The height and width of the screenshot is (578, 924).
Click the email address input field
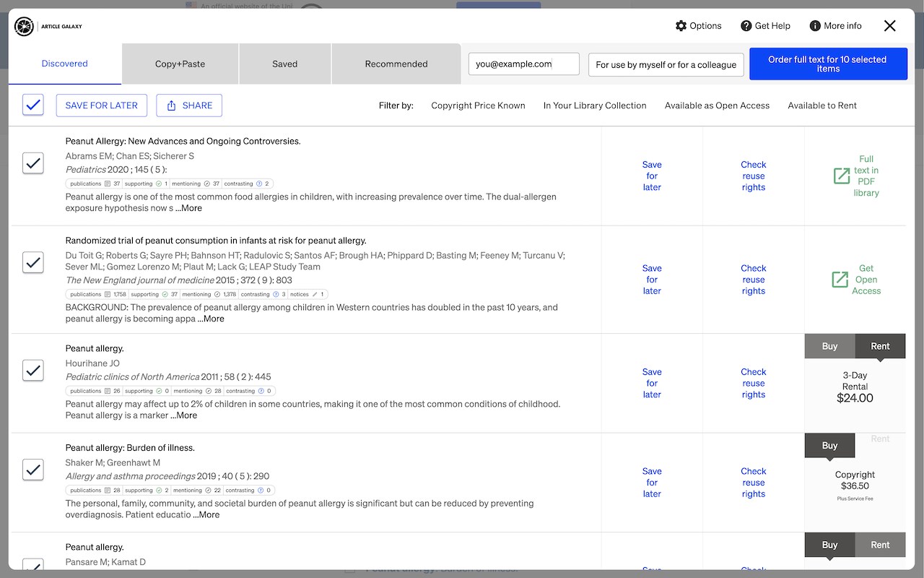click(x=523, y=64)
